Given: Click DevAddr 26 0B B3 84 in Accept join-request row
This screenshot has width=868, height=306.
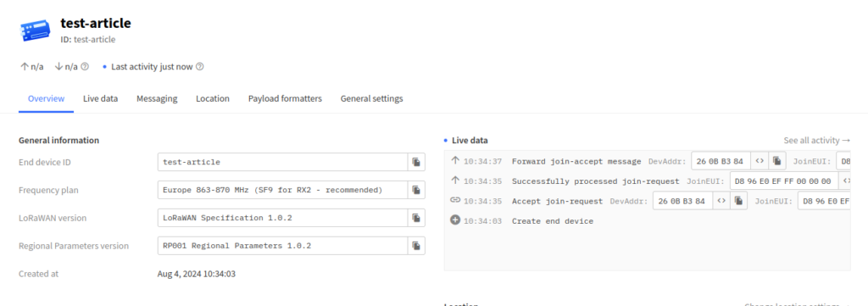Looking at the screenshot, I should (x=682, y=200).
